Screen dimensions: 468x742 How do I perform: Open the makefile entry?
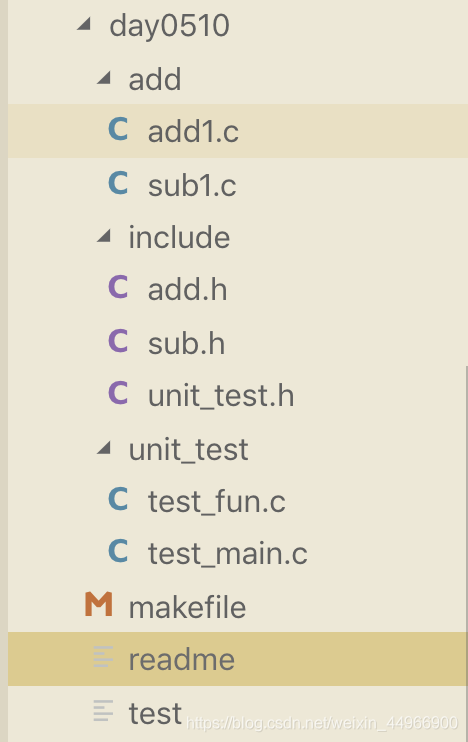coord(238,607)
